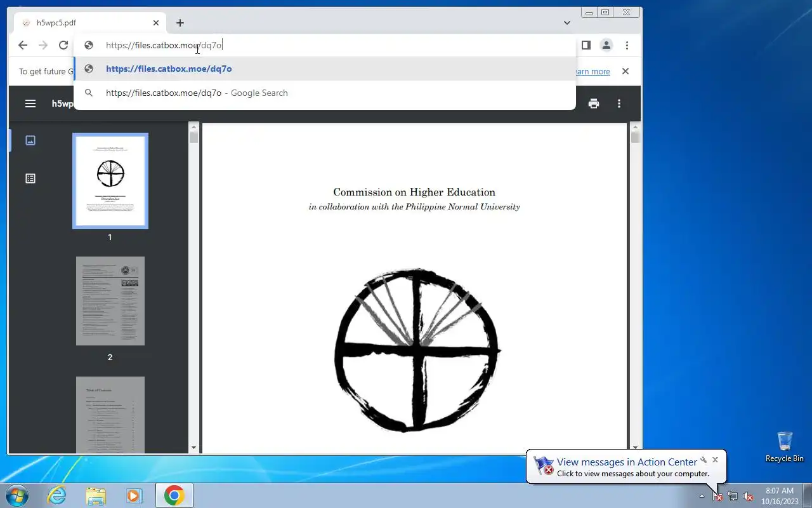Launch Internet Explorer from taskbar
The height and width of the screenshot is (508, 812).
coord(57,495)
